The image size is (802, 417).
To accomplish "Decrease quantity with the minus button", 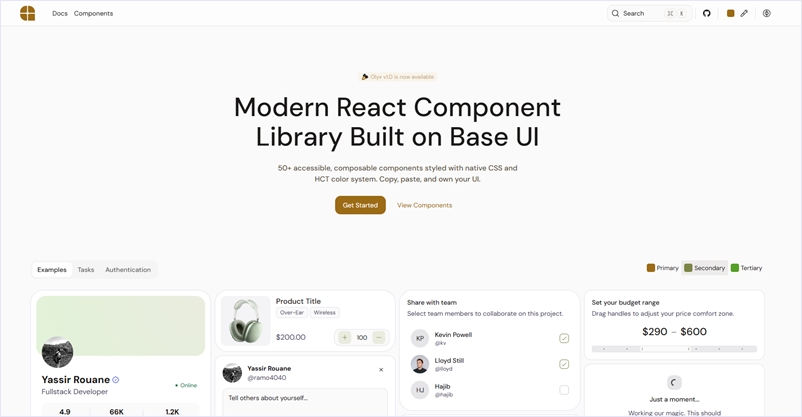I will coord(379,338).
